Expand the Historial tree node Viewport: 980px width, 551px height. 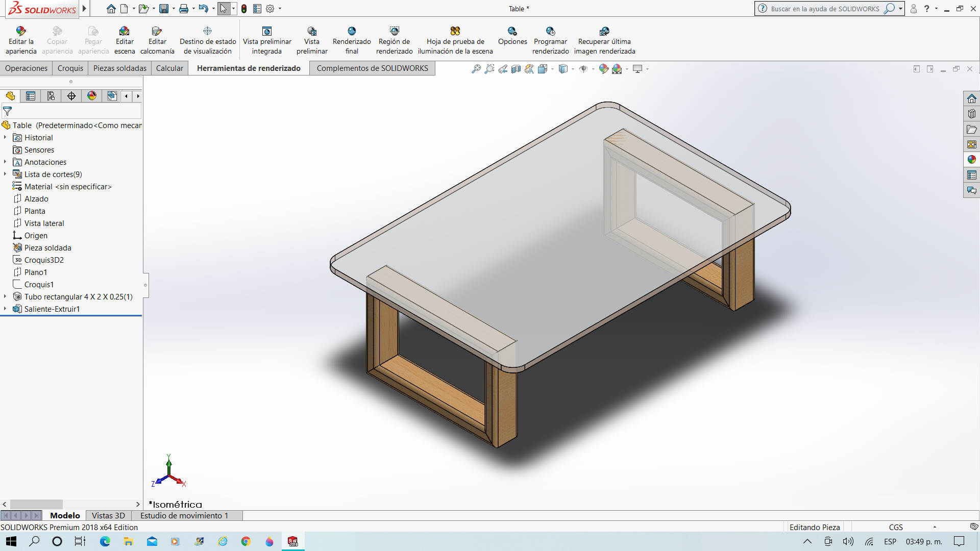pyautogui.click(x=5, y=138)
